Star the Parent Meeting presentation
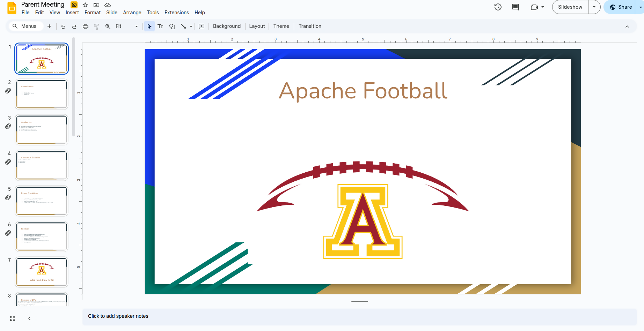This screenshot has width=644, height=331. click(x=85, y=5)
